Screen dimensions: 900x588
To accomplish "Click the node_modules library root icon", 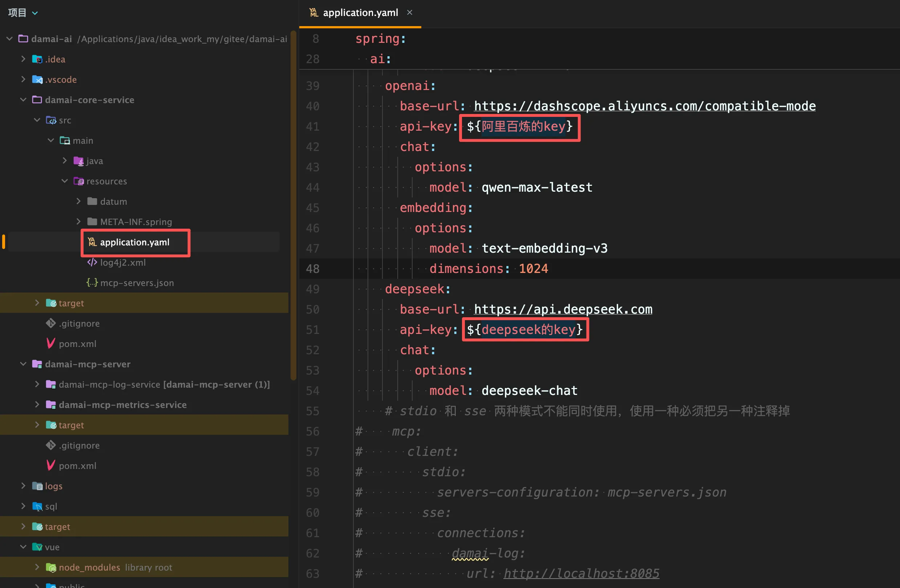I will pyautogui.click(x=51, y=567).
